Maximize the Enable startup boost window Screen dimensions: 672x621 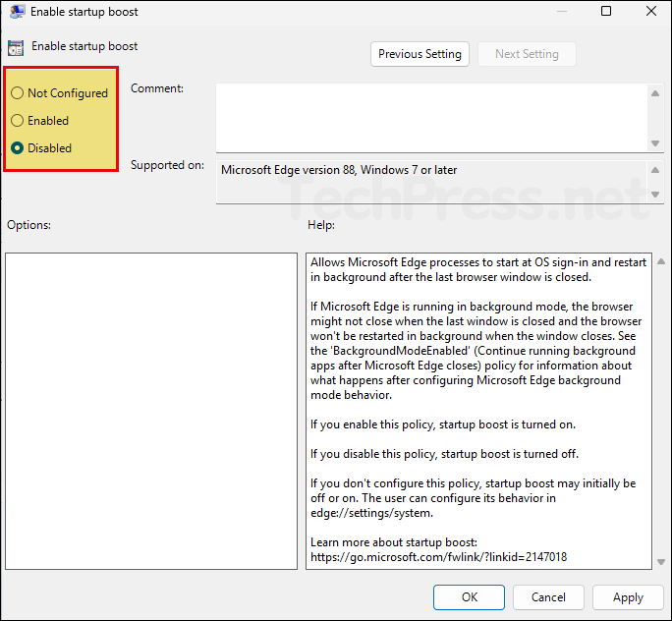(x=606, y=11)
